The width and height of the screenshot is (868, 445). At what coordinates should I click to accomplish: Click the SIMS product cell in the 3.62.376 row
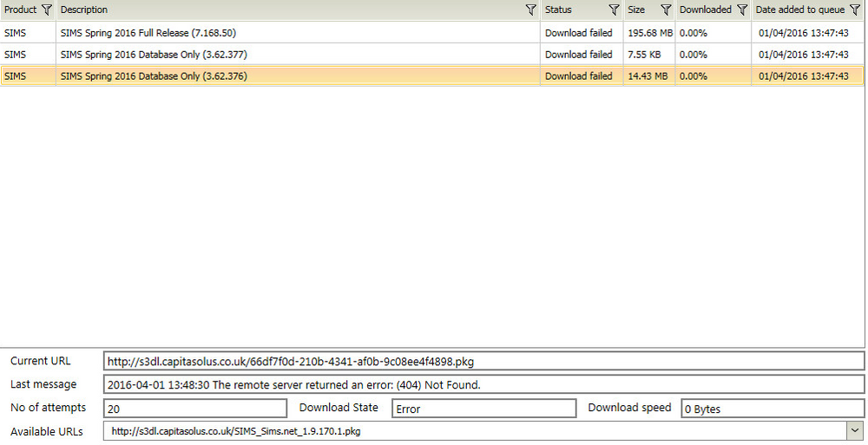[x=28, y=75]
